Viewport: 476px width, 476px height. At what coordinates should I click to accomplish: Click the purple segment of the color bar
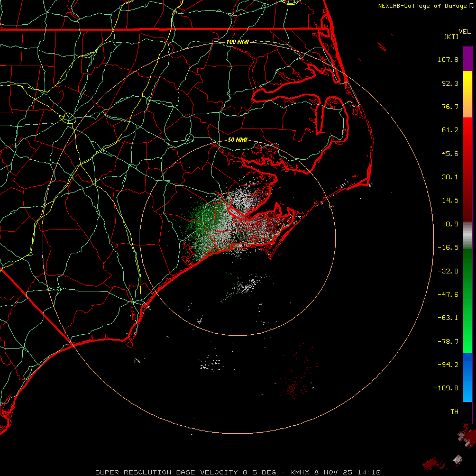(x=467, y=59)
